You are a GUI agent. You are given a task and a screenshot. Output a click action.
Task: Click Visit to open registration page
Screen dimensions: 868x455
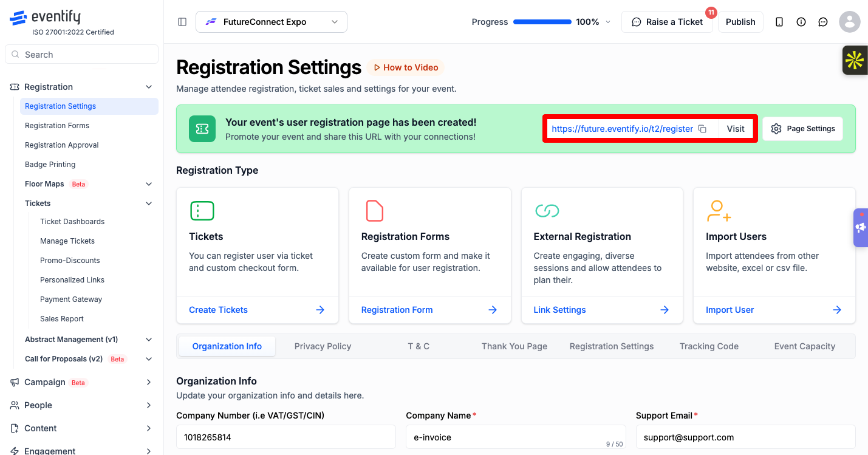click(736, 129)
